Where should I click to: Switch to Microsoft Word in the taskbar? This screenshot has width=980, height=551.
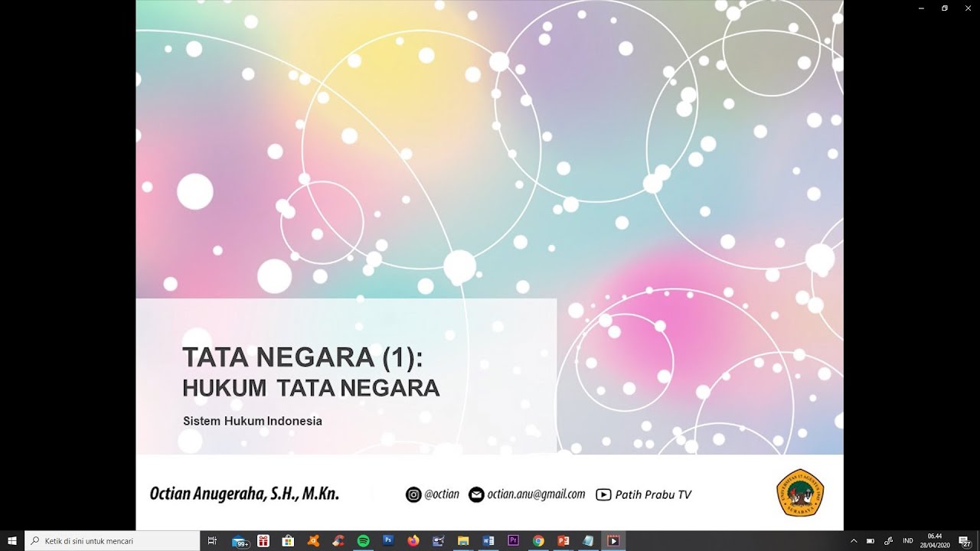488,540
